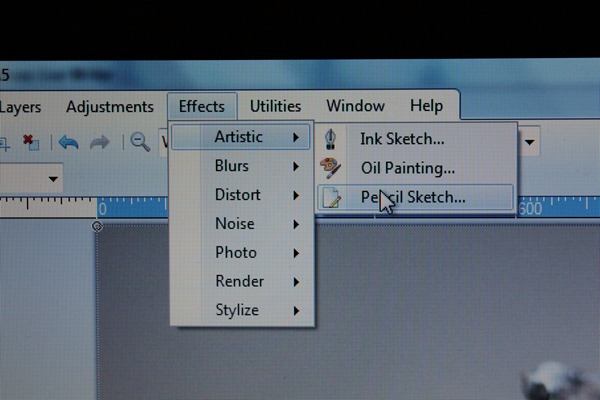The image size is (600, 400).
Task: Click the Ink Sketch pen icon
Action: (x=330, y=138)
